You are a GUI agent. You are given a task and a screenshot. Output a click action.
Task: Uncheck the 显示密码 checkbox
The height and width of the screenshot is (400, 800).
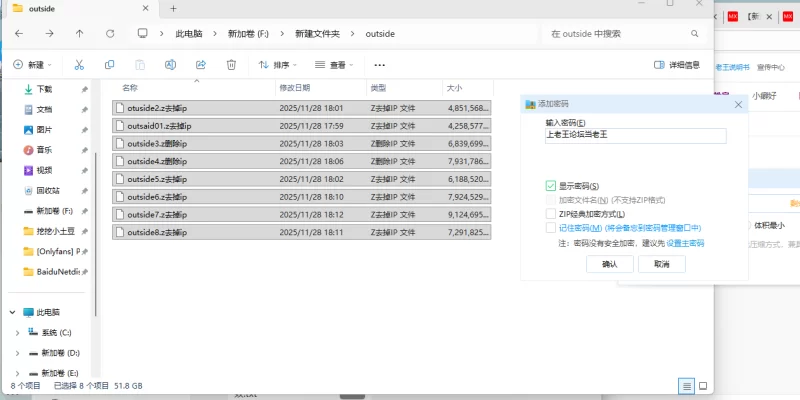[x=550, y=186]
